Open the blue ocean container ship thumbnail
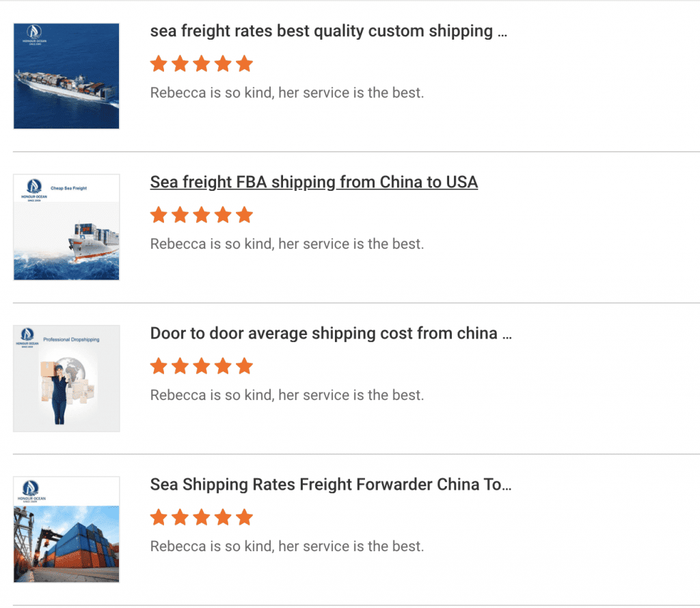Image resolution: width=700 pixels, height=608 pixels. 66,76
